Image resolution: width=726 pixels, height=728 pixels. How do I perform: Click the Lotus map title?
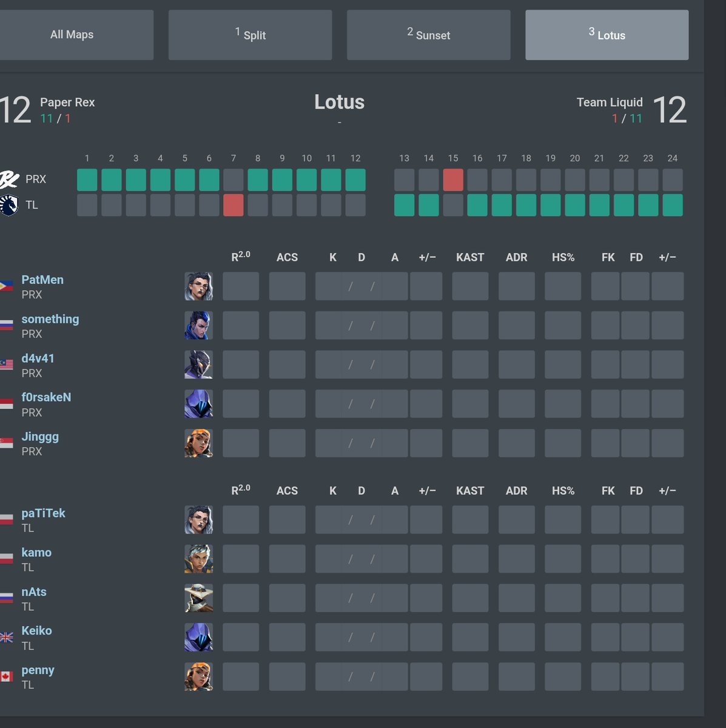[339, 102]
